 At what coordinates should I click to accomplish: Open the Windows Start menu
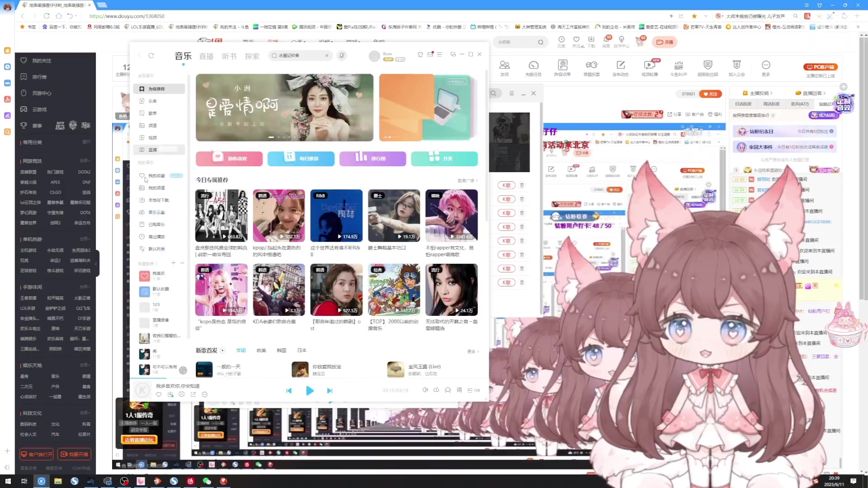[7, 481]
